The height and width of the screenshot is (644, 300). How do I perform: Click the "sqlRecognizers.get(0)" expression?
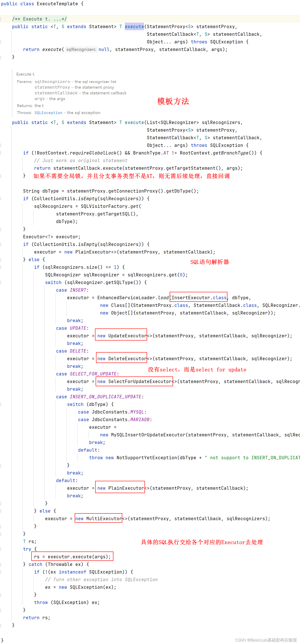(x=156, y=275)
